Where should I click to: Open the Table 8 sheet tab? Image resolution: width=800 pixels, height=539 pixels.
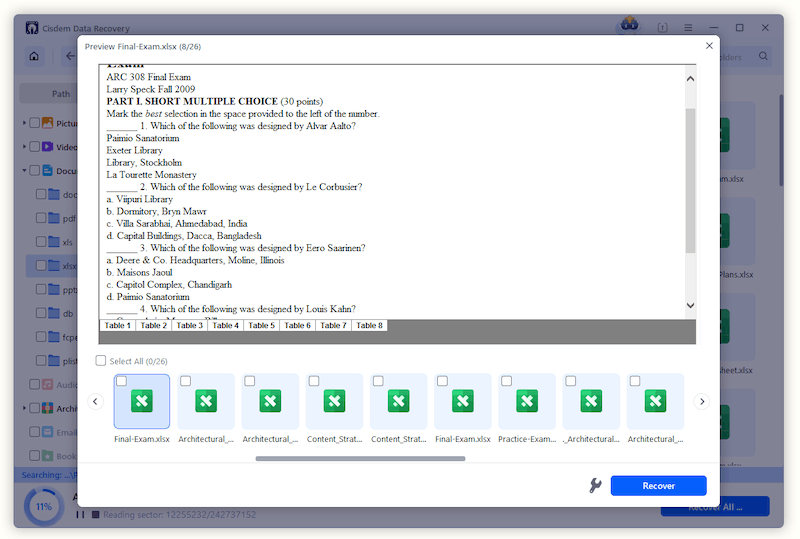click(x=369, y=326)
